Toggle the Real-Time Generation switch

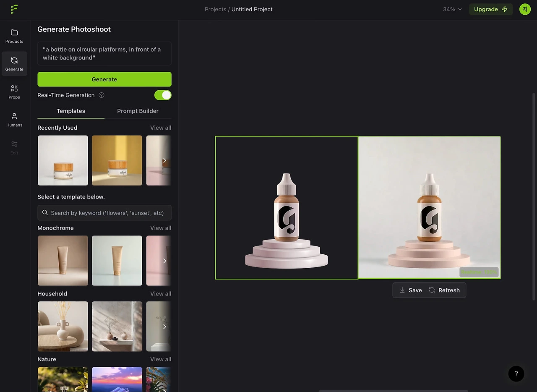[163, 95]
